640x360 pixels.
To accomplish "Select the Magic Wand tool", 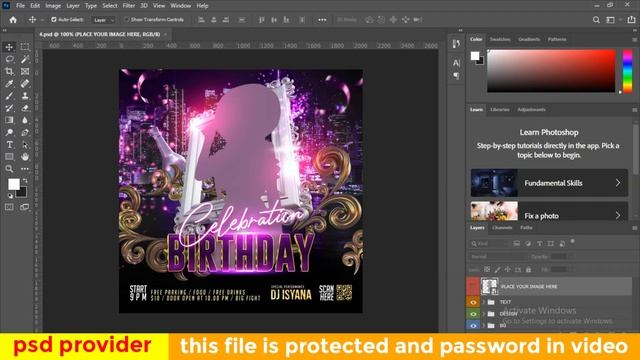I will [25, 59].
